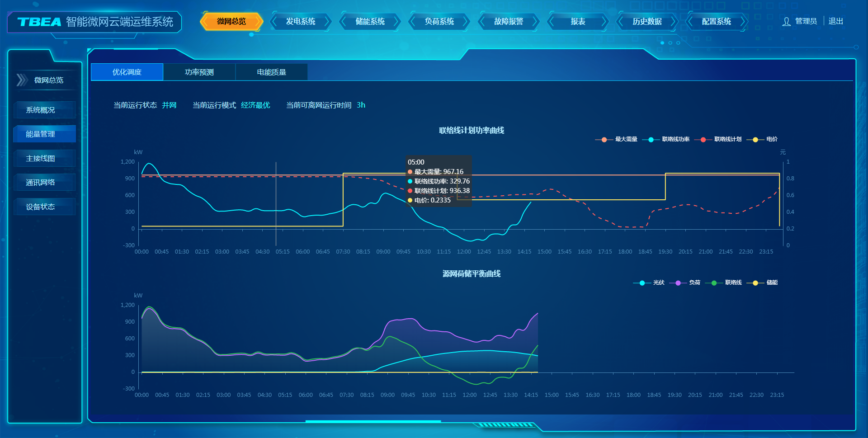This screenshot has width=868, height=438.
Task: Switch to the 功率预测 tab
Action: pyautogui.click(x=199, y=72)
